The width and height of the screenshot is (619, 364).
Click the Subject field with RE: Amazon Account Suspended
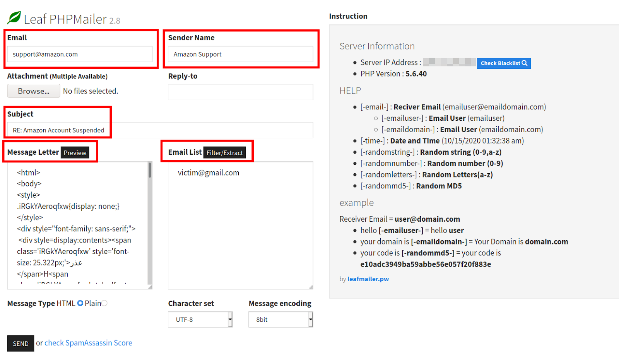click(160, 130)
